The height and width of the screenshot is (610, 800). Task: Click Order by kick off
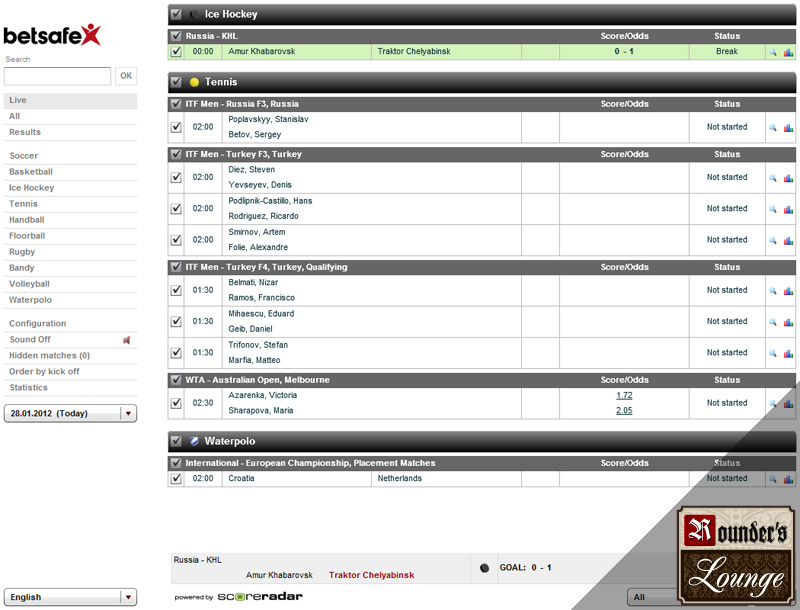pyautogui.click(x=70, y=371)
